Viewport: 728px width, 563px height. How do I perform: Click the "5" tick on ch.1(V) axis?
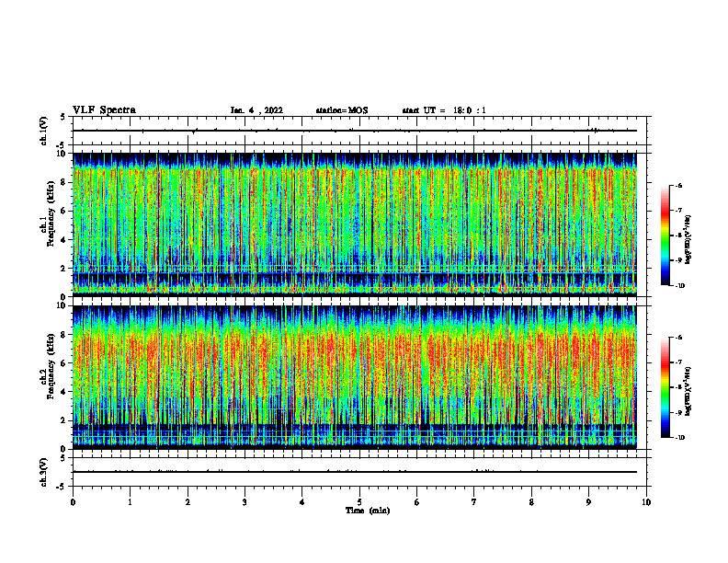pyautogui.click(x=63, y=117)
